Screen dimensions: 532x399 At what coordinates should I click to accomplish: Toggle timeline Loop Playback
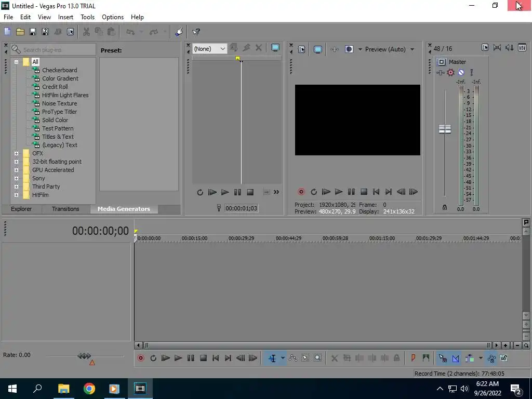153,358
